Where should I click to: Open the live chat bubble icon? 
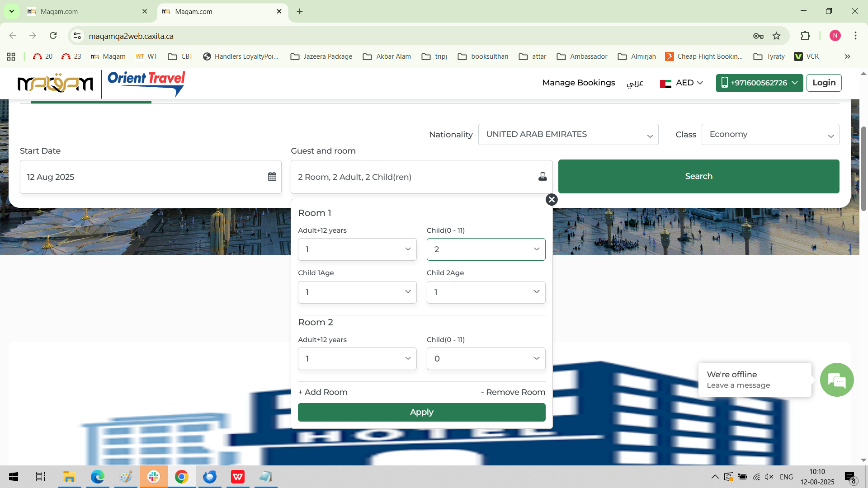click(x=836, y=380)
